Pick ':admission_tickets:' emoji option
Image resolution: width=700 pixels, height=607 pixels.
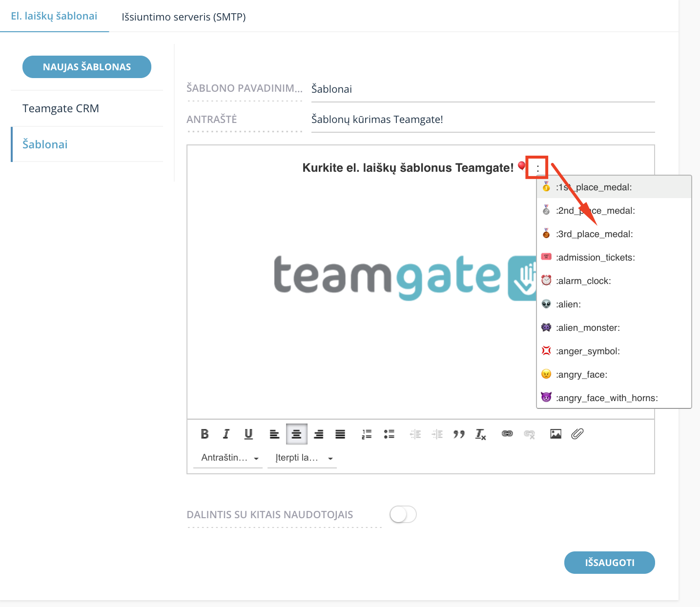(x=614, y=258)
